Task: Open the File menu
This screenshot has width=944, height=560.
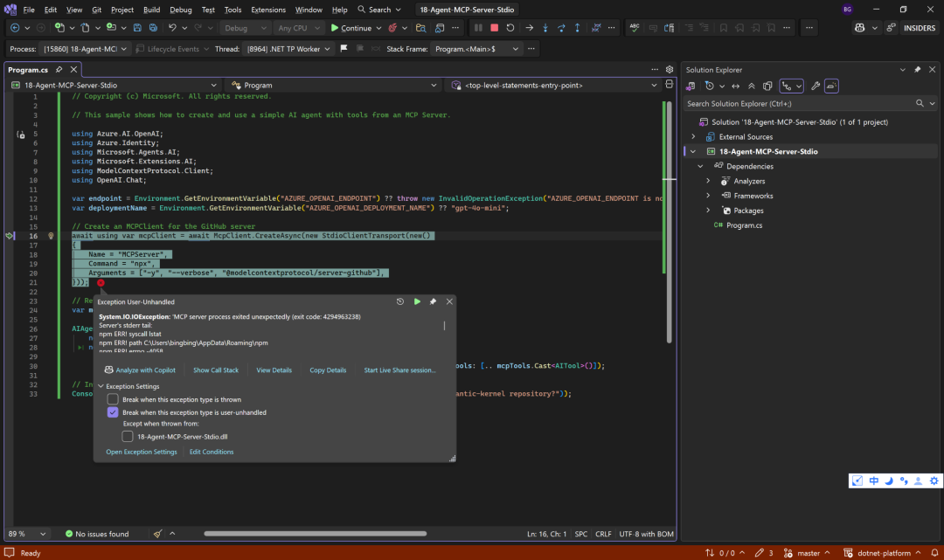Action: tap(28, 10)
